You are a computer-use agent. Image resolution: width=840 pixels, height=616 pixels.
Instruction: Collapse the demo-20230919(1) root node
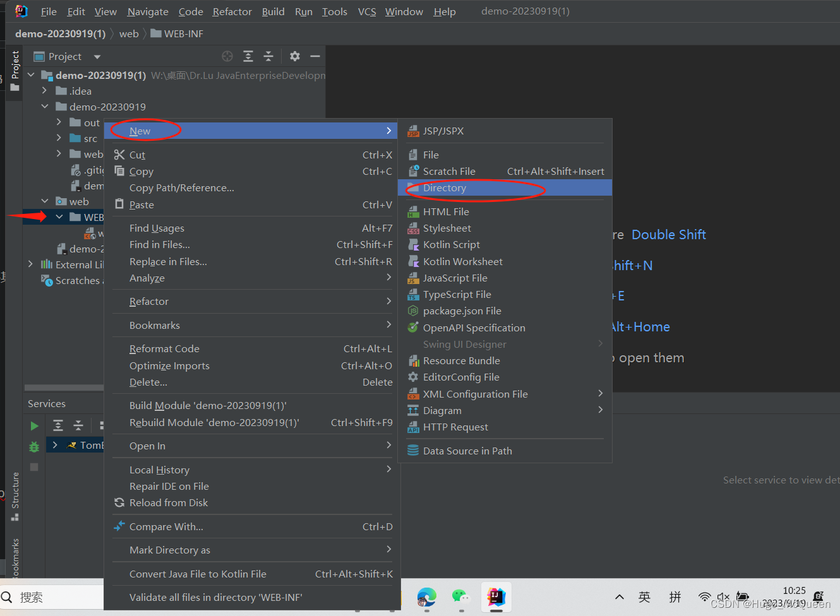[x=31, y=74]
